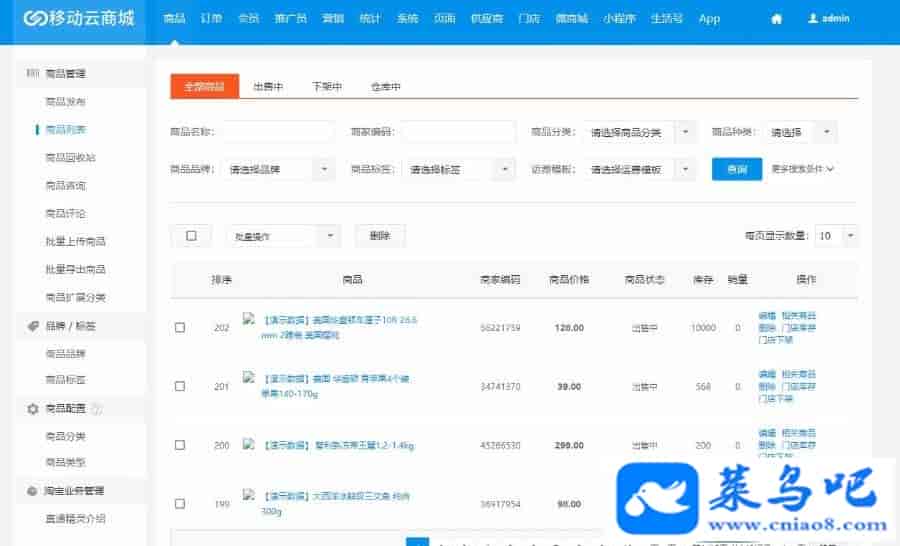Open the 批量操作 bulk action dropdown

[x=285, y=236]
